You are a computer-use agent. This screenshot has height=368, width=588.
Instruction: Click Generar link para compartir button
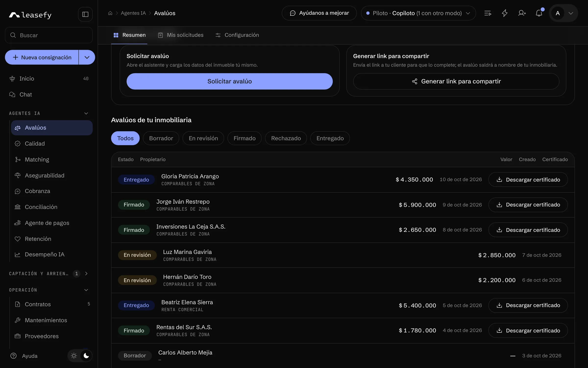tap(456, 81)
